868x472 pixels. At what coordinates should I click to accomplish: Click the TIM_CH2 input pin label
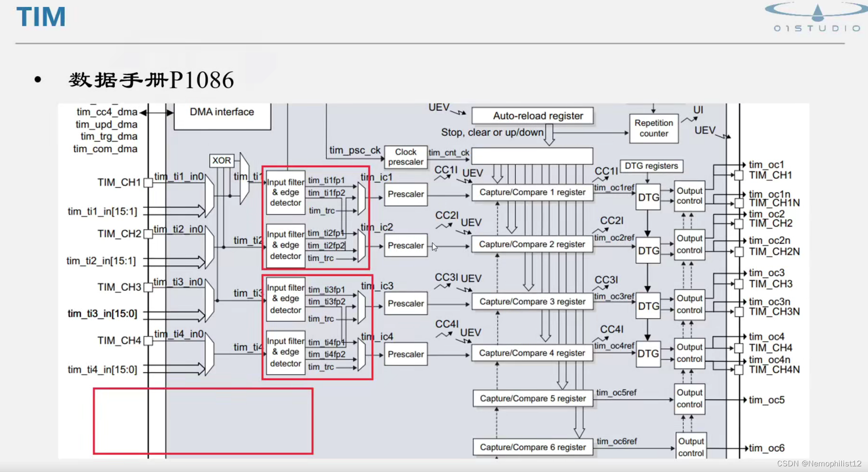point(119,234)
